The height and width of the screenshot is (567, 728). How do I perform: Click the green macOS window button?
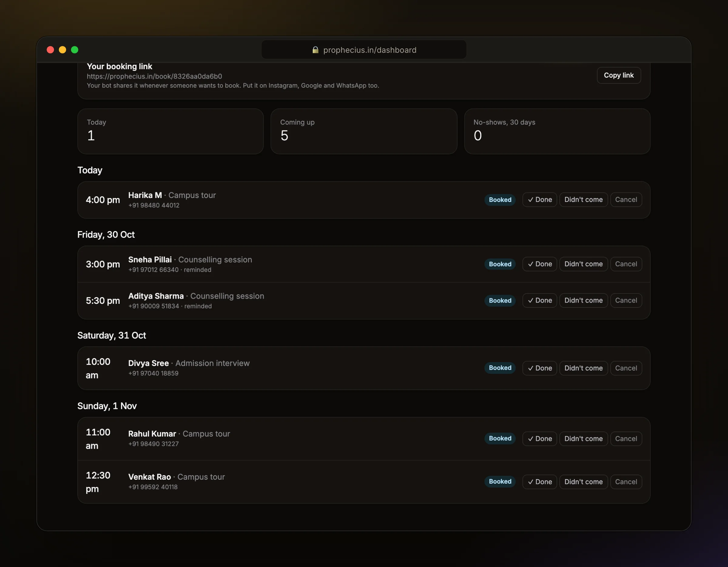75,50
